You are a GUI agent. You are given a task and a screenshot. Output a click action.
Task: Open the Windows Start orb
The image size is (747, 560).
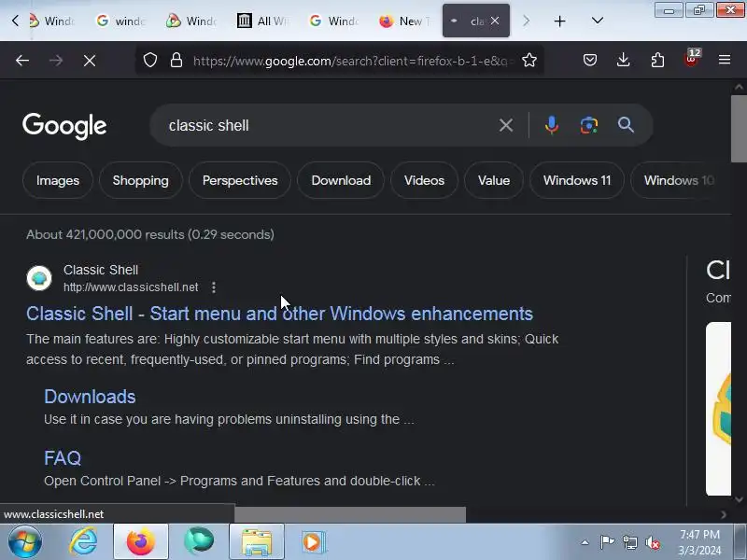(25, 542)
